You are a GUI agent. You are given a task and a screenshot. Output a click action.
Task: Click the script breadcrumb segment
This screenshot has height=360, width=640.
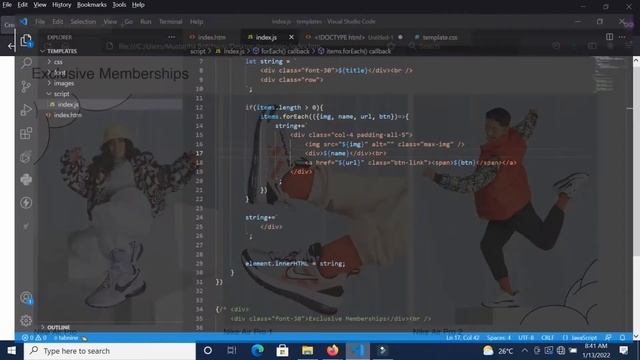198,51
